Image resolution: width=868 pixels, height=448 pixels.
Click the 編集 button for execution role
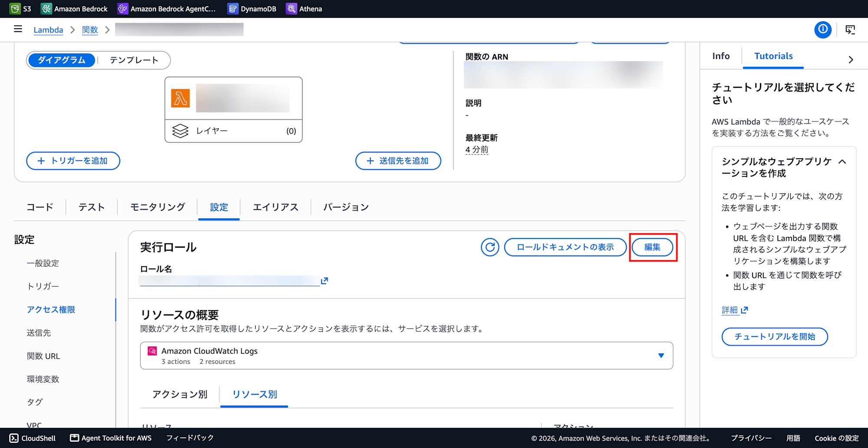click(652, 247)
